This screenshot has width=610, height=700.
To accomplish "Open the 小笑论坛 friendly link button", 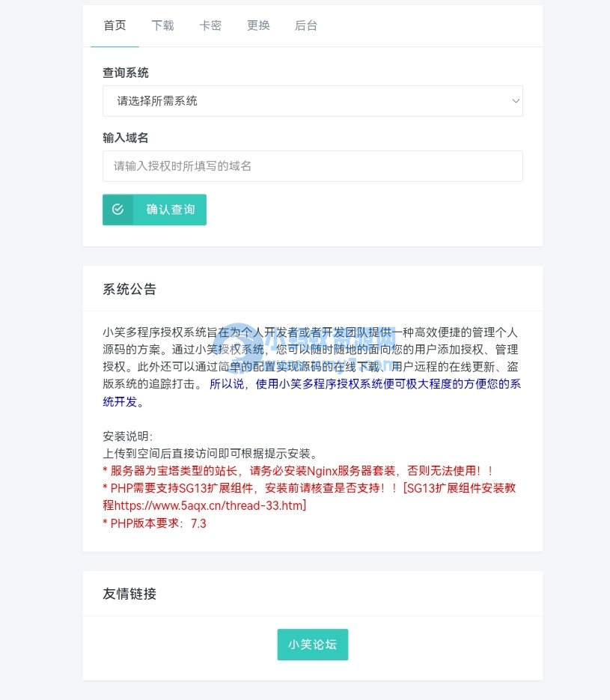I will click(x=312, y=644).
